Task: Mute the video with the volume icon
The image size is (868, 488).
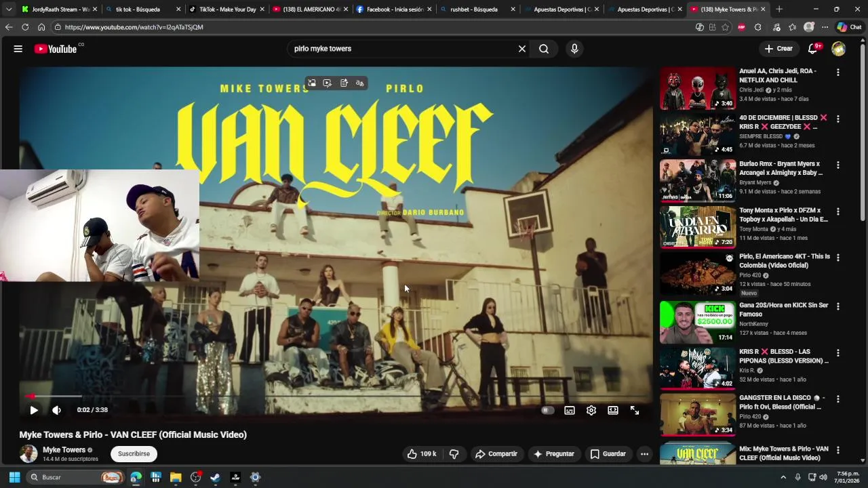Action: coord(56,410)
